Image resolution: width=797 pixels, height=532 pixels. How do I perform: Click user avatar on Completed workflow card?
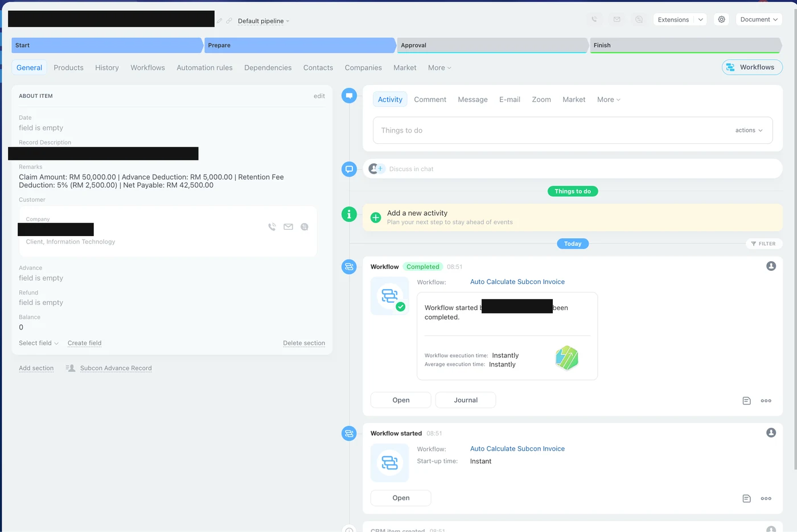coord(771,266)
